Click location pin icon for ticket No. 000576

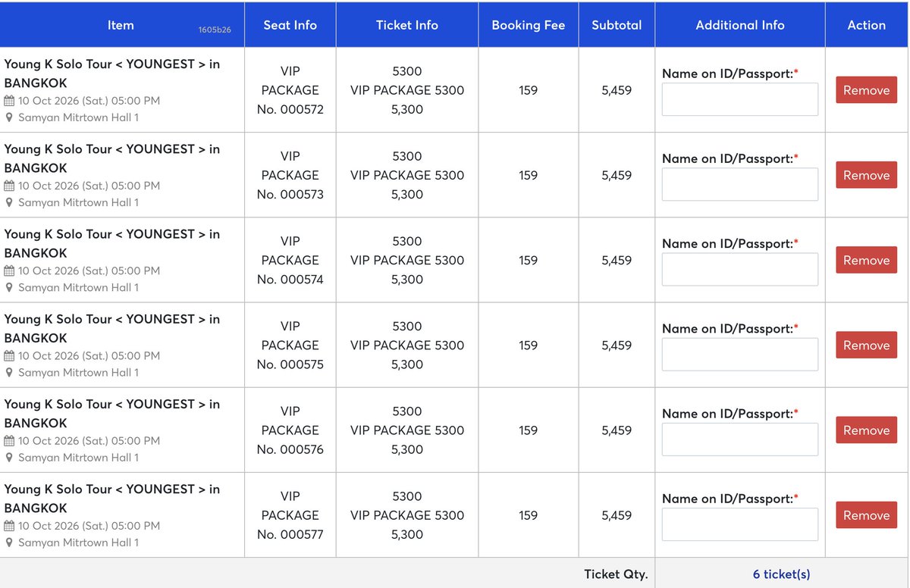coord(9,458)
